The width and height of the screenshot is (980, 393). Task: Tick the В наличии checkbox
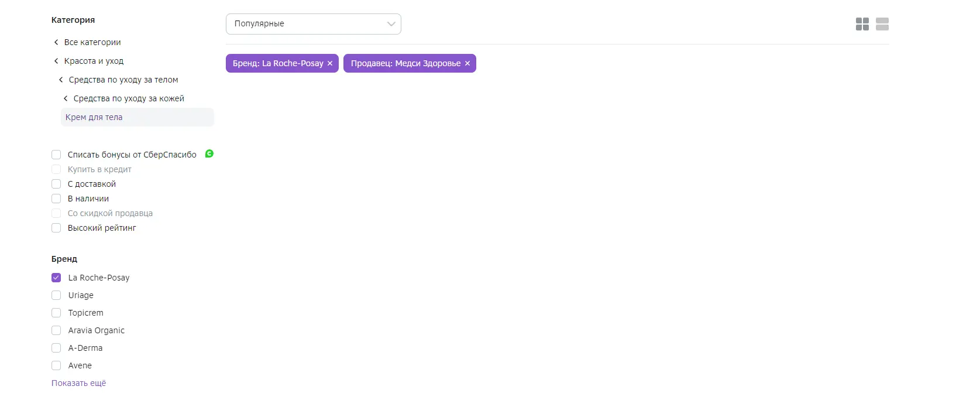coord(56,199)
